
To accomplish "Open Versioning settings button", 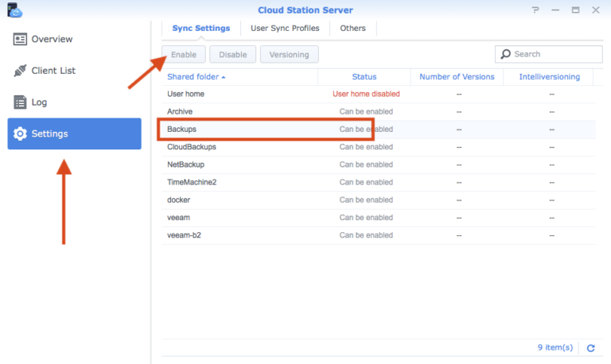I will [x=289, y=55].
